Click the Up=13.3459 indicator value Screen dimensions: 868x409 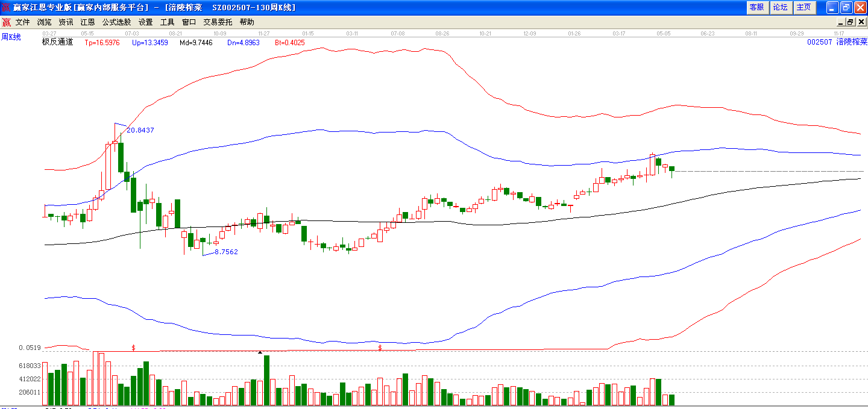(149, 43)
